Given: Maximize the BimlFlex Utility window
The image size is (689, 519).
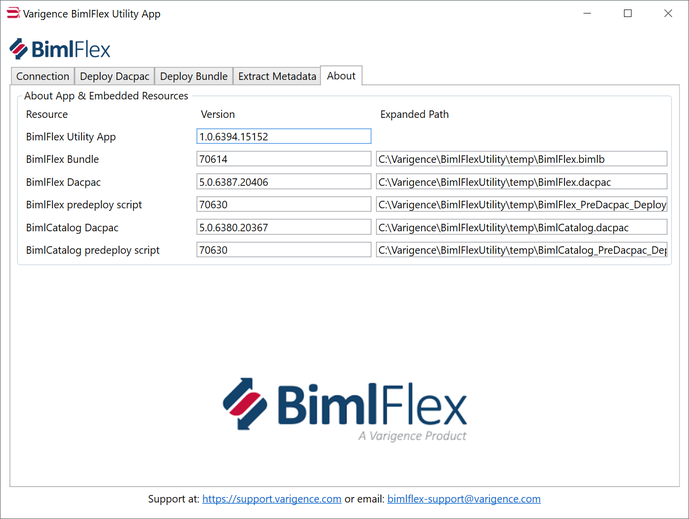Looking at the screenshot, I should 628,13.
